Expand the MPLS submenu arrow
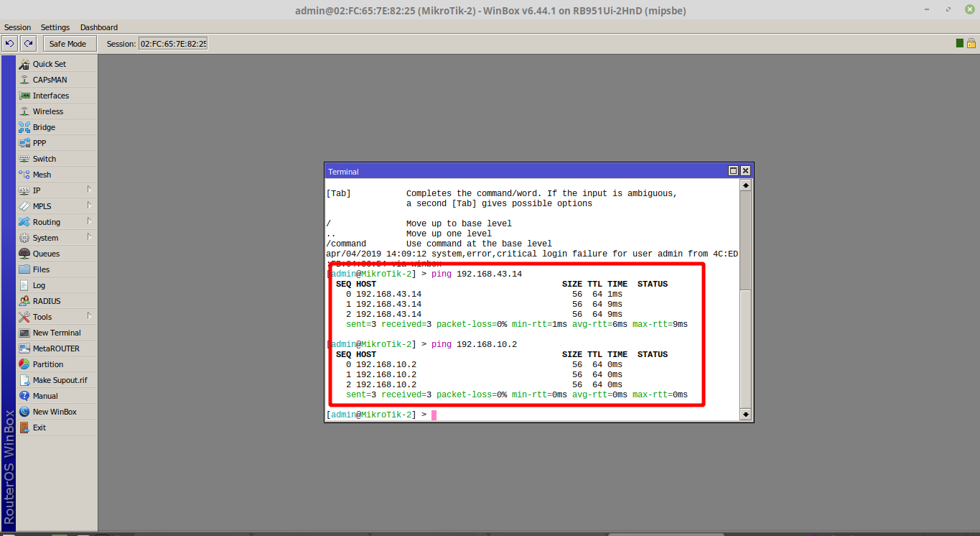This screenshot has width=980, height=536. tap(89, 205)
